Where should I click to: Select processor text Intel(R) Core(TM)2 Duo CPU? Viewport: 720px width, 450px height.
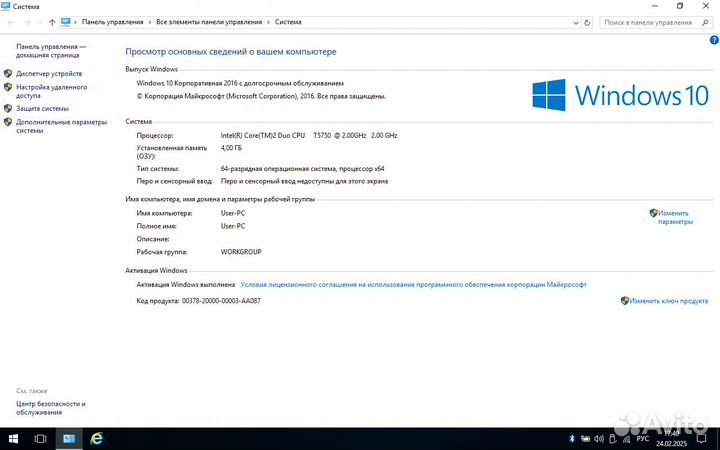click(x=263, y=135)
